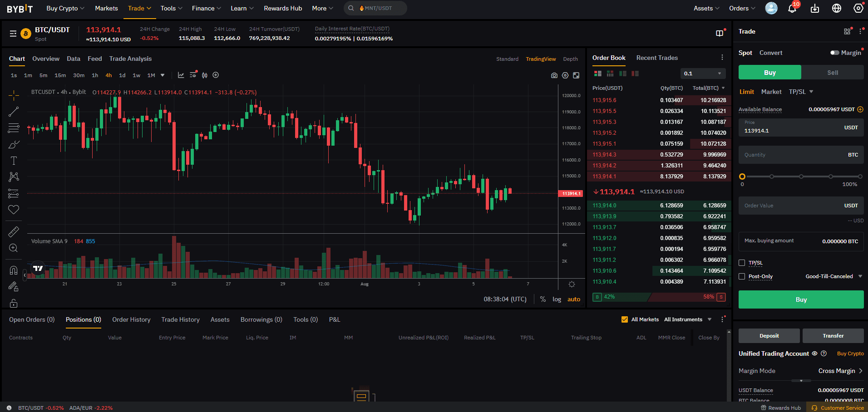This screenshot has width=868, height=412.
Task: Select the trend line drawing tool
Action: tap(14, 112)
